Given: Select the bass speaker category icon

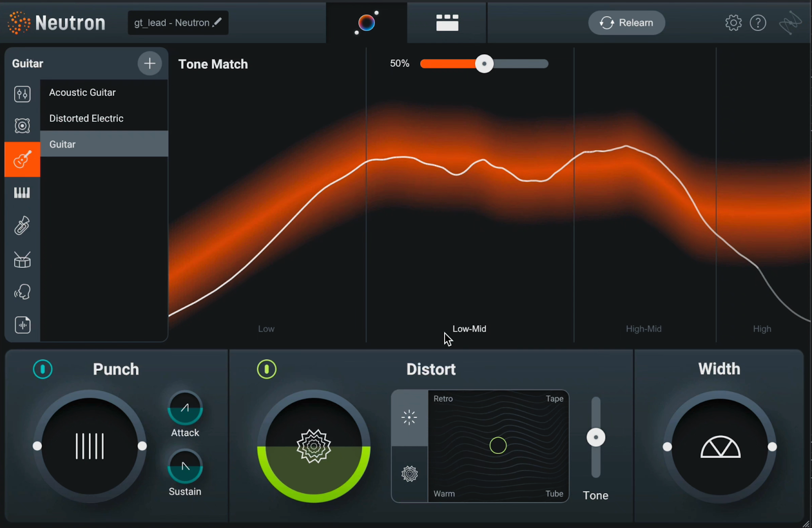Looking at the screenshot, I should (22, 126).
